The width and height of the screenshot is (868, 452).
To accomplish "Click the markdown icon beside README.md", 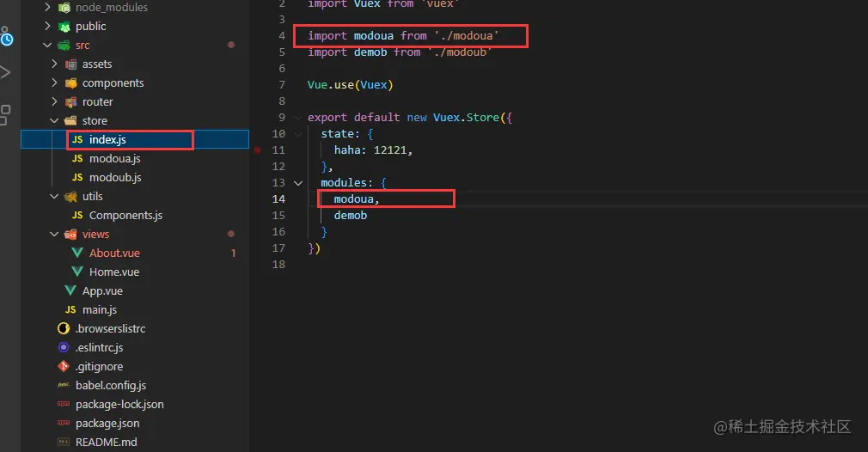I will pyautogui.click(x=64, y=442).
